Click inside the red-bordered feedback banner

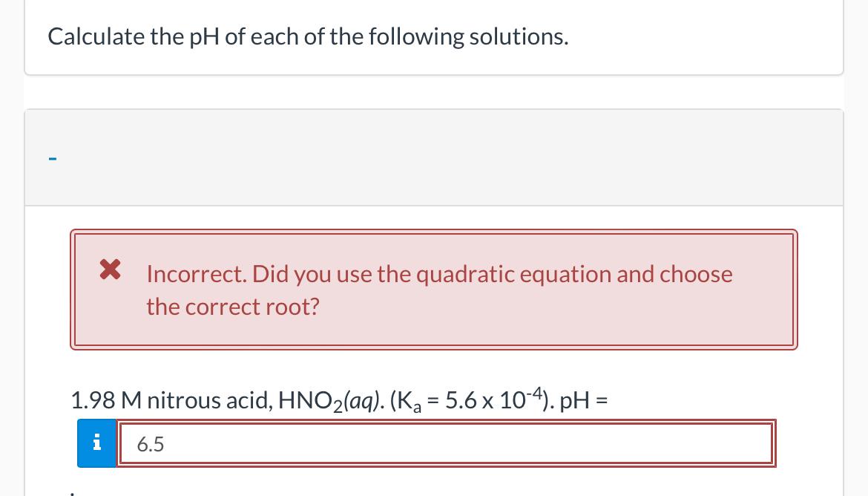(x=434, y=290)
